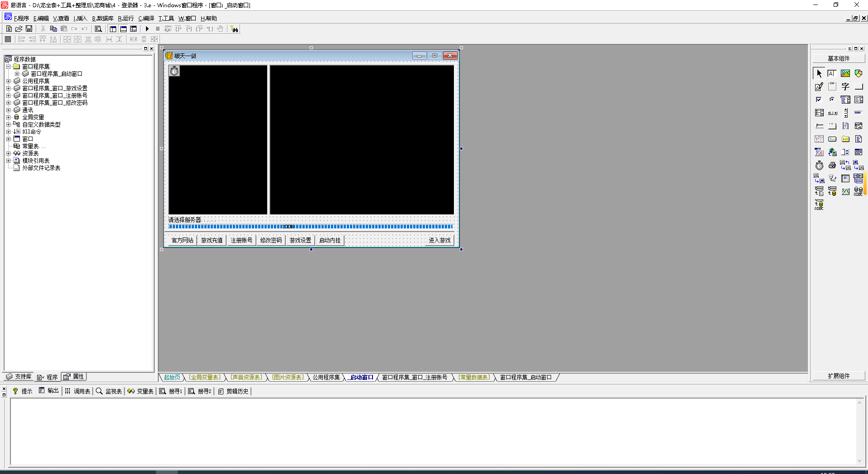Screen dimensions: 868x474
Task: Open file using the folder toolbar icon
Action: [19, 29]
